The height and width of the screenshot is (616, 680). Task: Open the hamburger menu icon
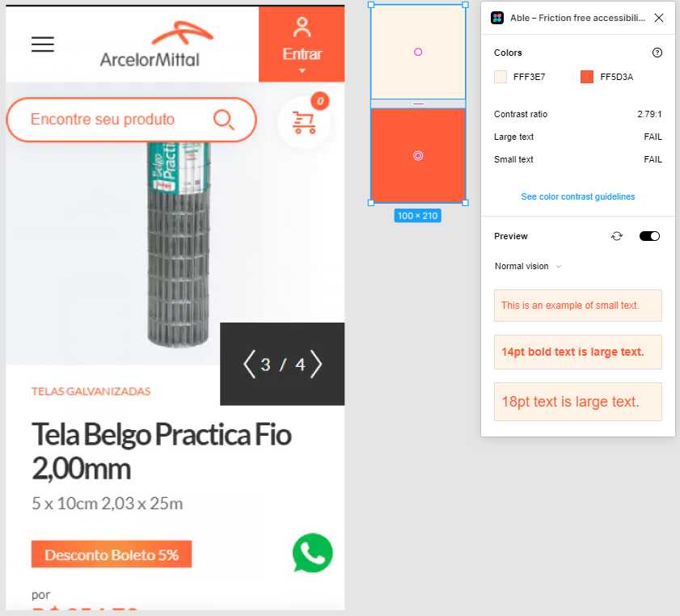pos(43,44)
